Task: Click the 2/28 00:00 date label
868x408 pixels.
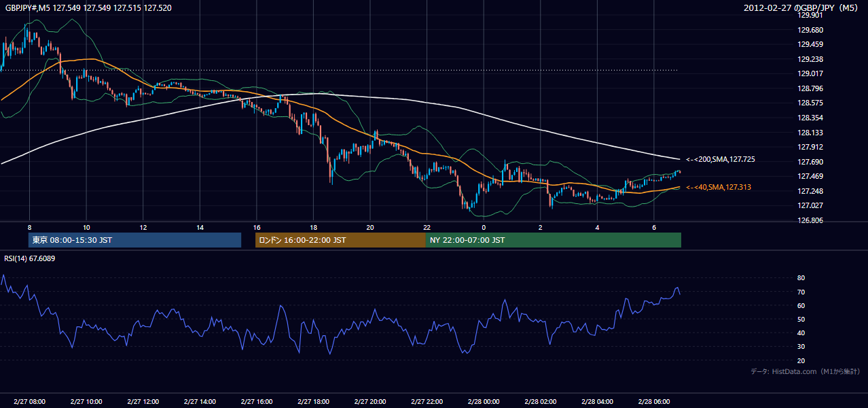Action: [484, 402]
